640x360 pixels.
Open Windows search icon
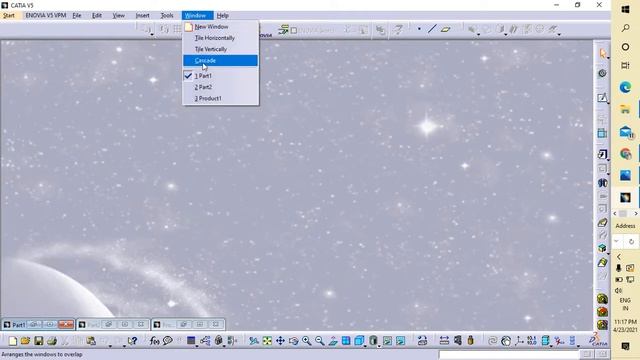click(x=625, y=28)
